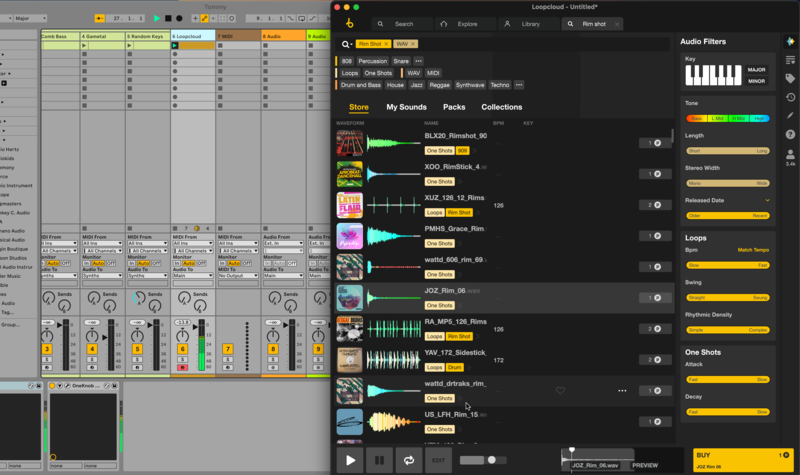
Task: Favorite the wattd_drtraks_rim sample with heart
Action: click(560, 391)
